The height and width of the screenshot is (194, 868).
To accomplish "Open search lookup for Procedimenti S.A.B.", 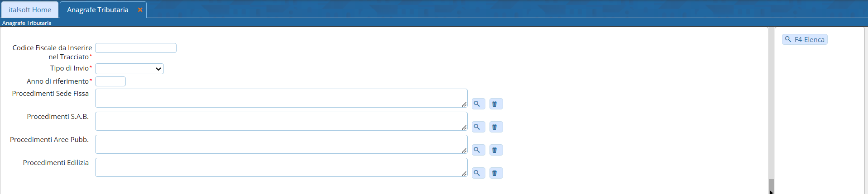I will (478, 127).
